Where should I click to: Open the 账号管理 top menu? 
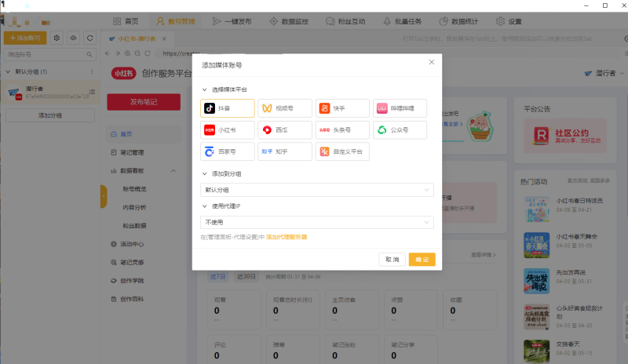[x=175, y=21]
